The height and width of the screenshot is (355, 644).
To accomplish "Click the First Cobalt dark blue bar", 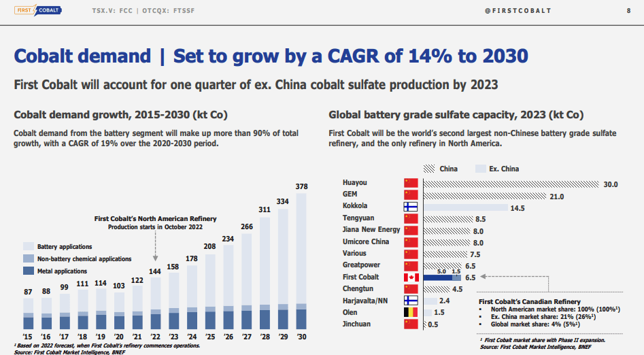I will point(438,277).
